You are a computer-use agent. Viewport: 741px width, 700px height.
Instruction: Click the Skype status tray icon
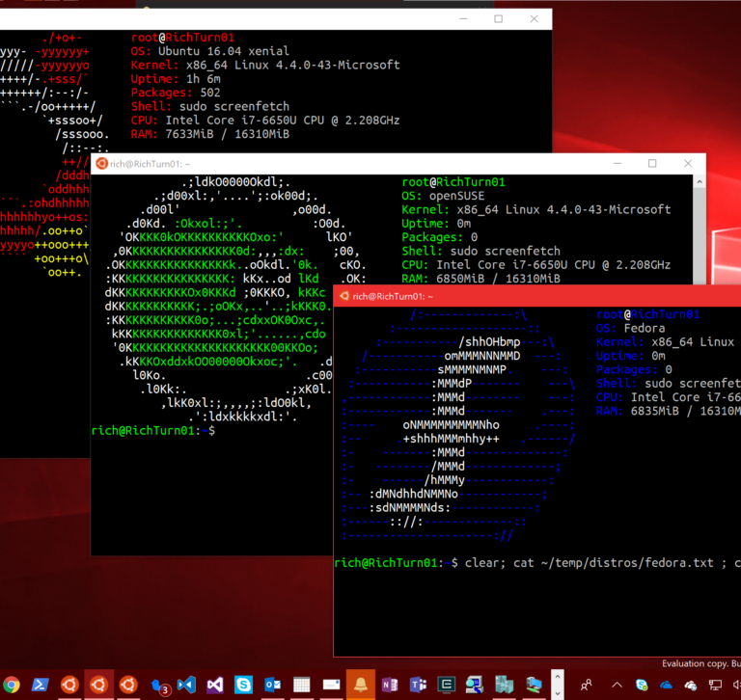pyautogui.click(x=642, y=685)
